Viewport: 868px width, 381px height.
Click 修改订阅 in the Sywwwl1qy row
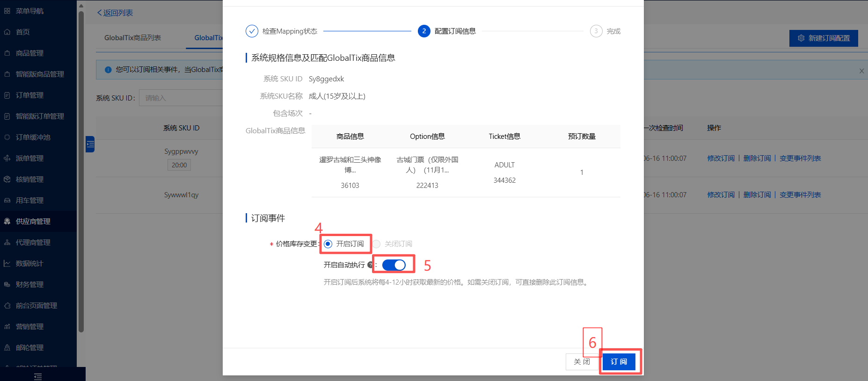(x=721, y=194)
